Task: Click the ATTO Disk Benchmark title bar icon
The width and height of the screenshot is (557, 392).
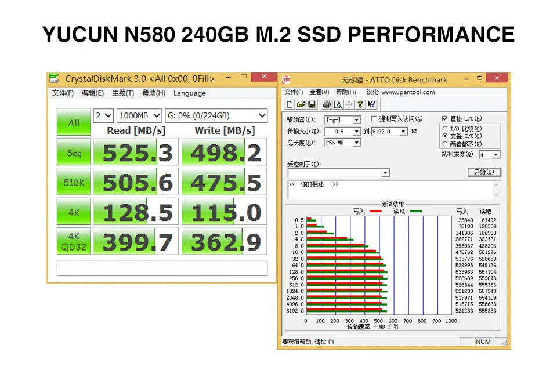Action: tap(286, 79)
